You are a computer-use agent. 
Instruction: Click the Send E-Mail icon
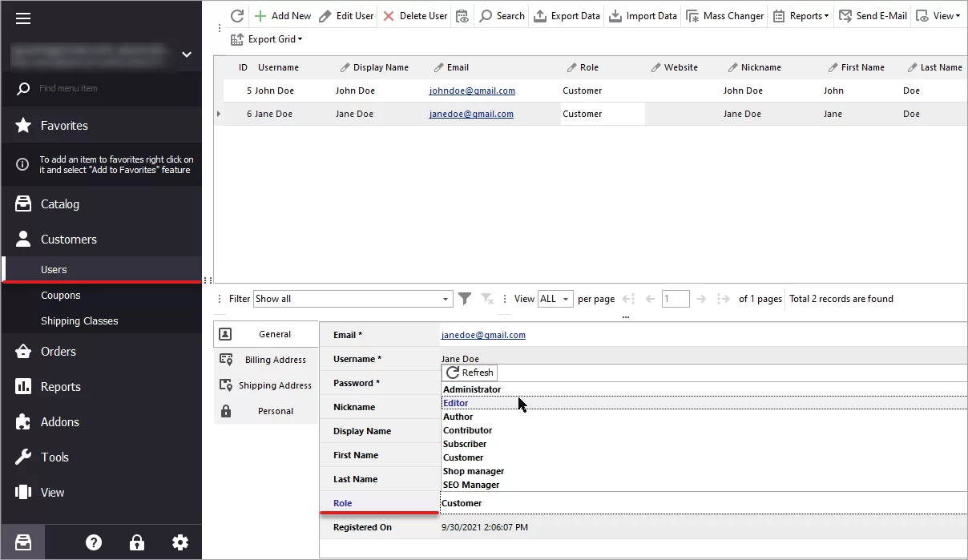(x=873, y=15)
